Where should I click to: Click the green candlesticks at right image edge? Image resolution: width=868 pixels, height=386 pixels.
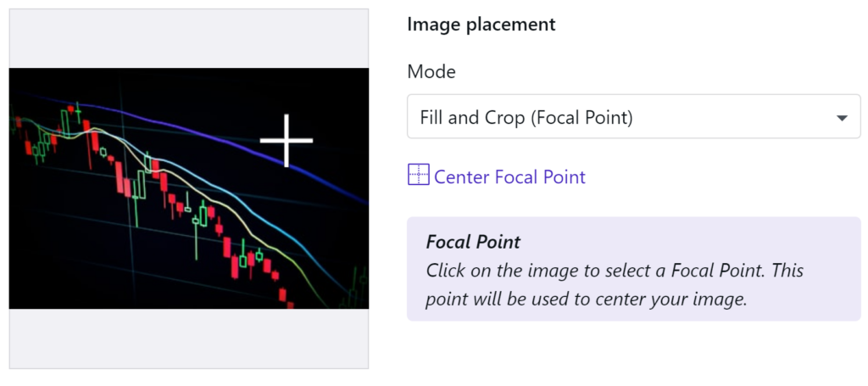pos(357,288)
